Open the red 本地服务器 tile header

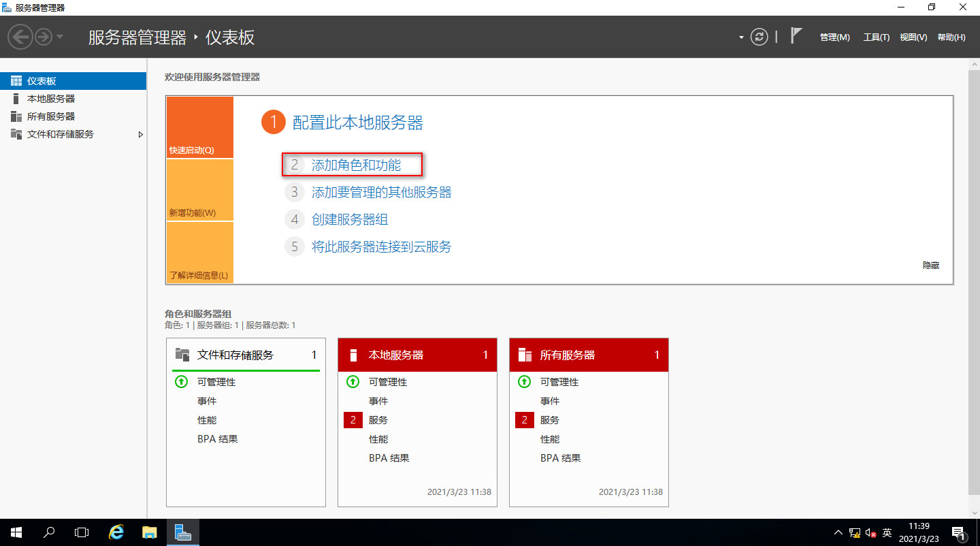coord(417,355)
